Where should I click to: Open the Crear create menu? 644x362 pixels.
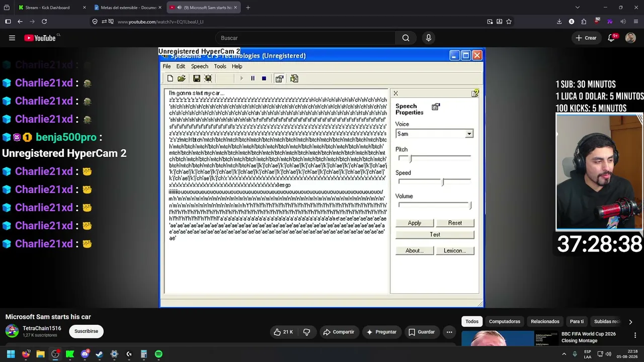(x=586, y=38)
